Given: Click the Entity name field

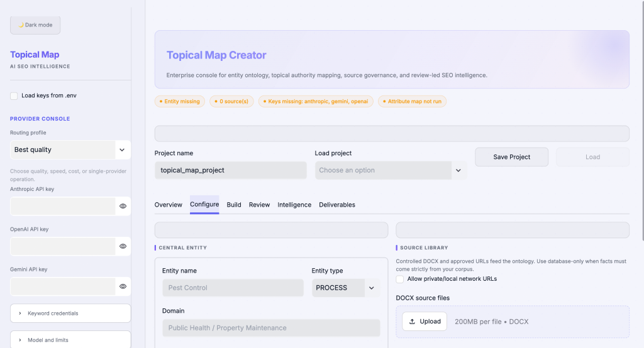Looking at the screenshot, I should [x=233, y=288].
